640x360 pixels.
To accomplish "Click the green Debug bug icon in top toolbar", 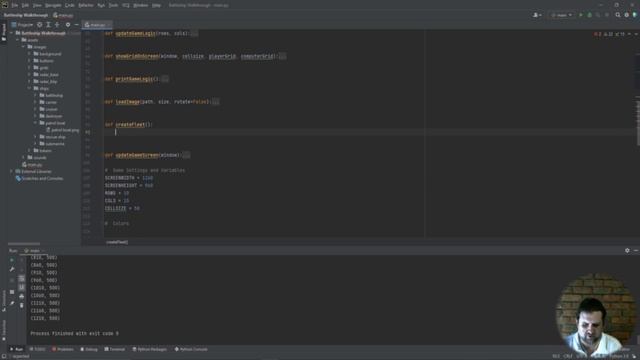I will [x=589, y=15].
